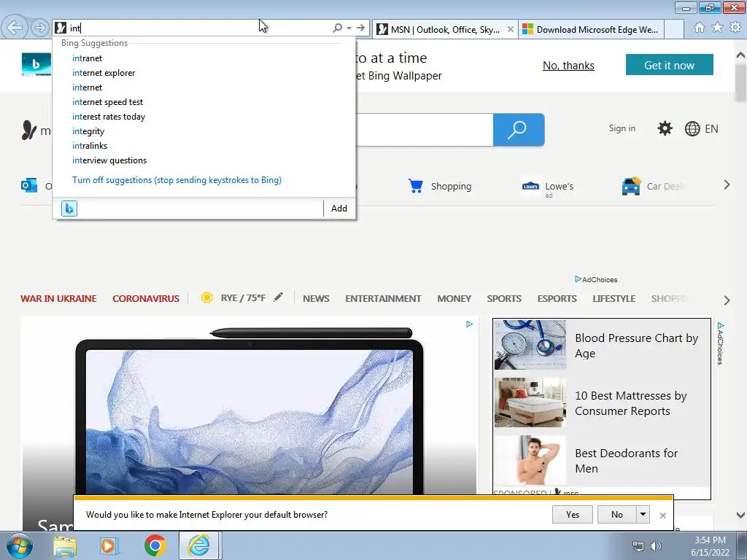Open WAR IN UKRAINE news section
This screenshot has width=747, height=560.
pyautogui.click(x=58, y=298)
